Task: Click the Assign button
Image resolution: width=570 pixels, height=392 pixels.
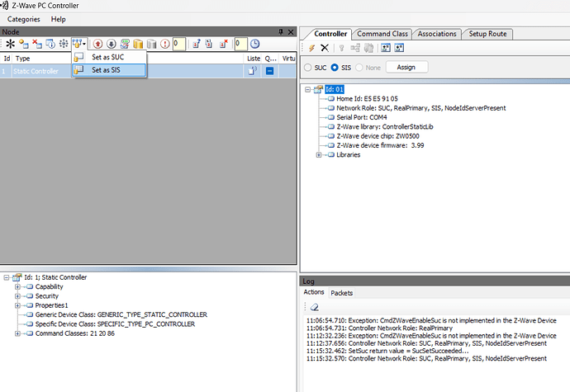Action: click(x=406, y=67)
